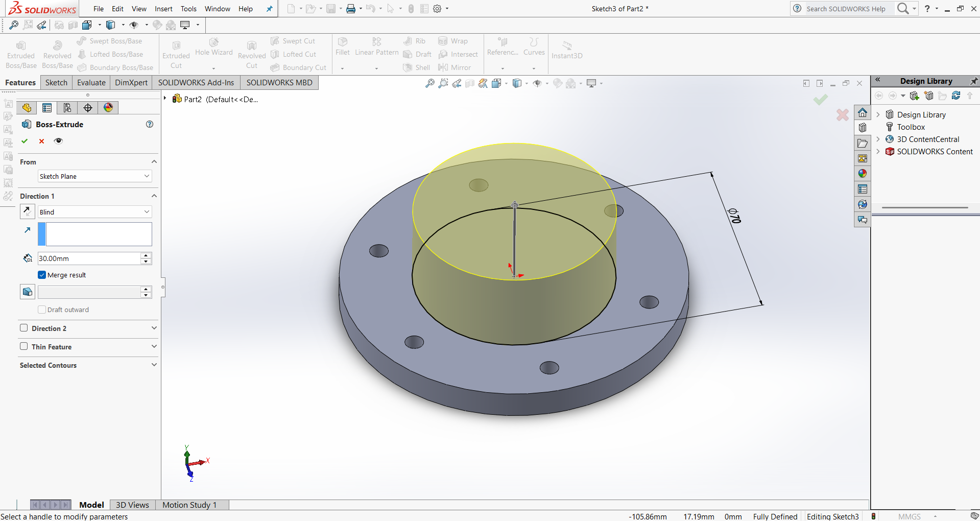Open the Blind end condition dropdown

point(95,212)
